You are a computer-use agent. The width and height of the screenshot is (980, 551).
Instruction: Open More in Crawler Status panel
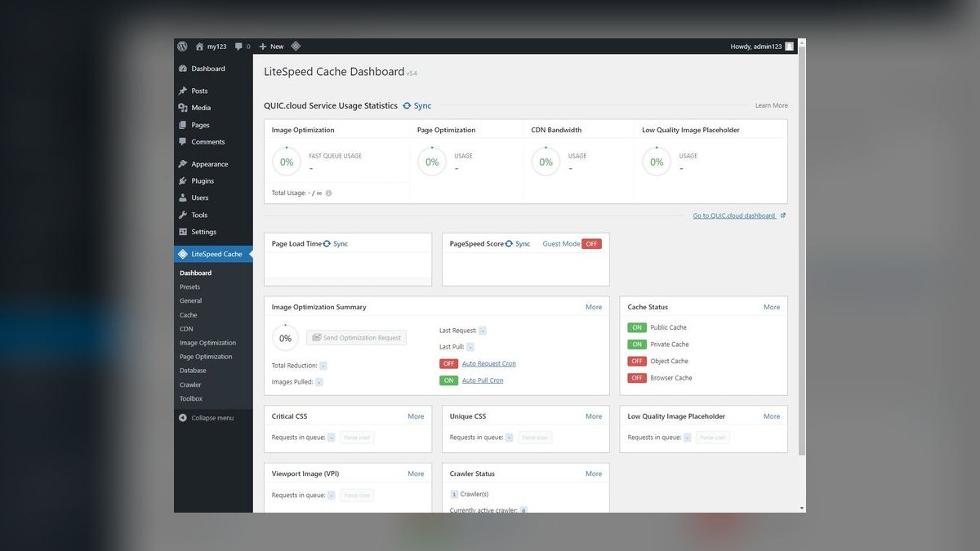click(594, 473)
